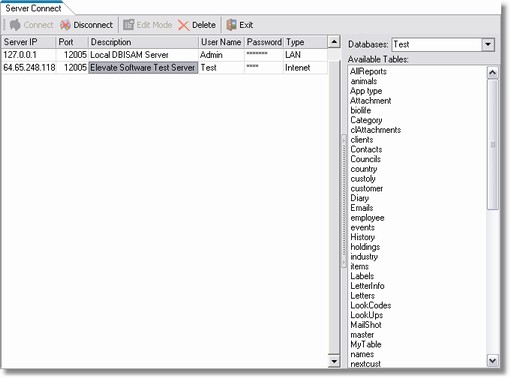Screen dimensions: 510x378
Task: Click the tables list scrollbar thumb
Action: point(493,145)
